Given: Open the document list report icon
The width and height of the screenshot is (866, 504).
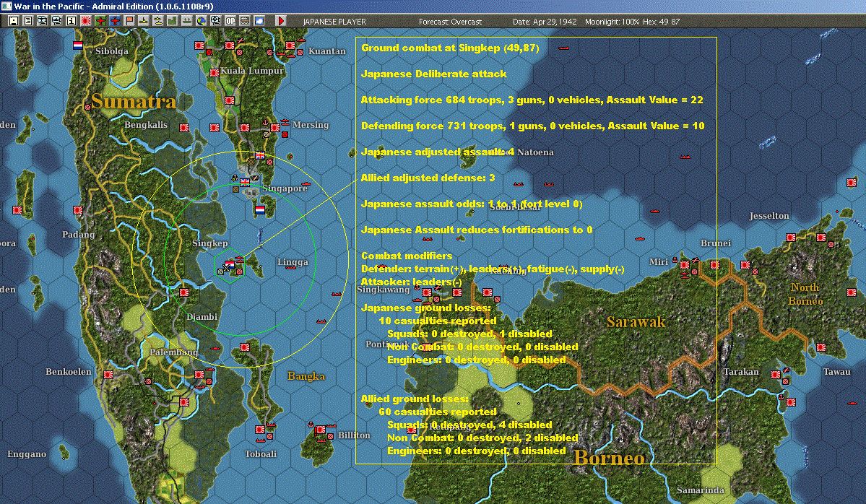Looking at the screenshot, I should [x=28, y=21].
